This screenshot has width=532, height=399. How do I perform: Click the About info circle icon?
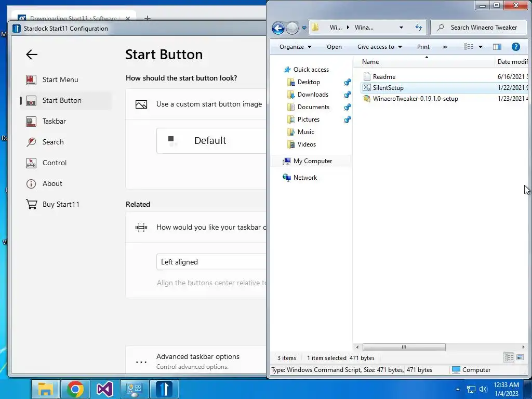pos(31,184)
